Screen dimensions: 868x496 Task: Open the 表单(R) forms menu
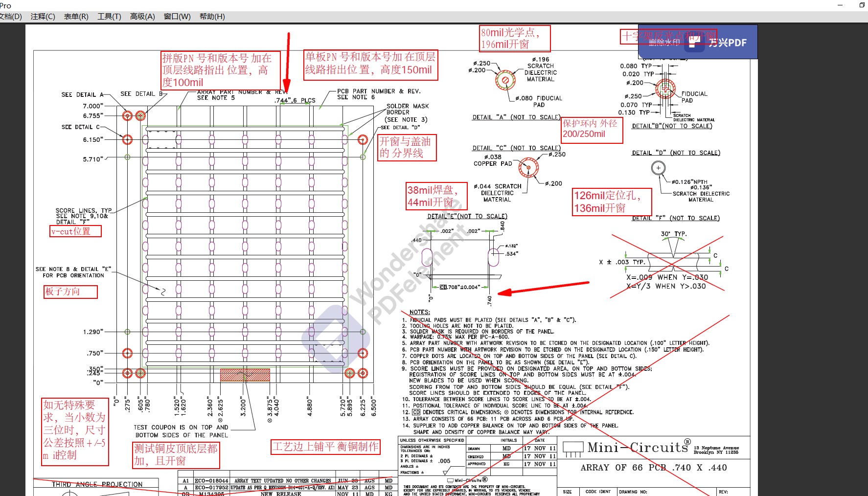click(76, 16)
